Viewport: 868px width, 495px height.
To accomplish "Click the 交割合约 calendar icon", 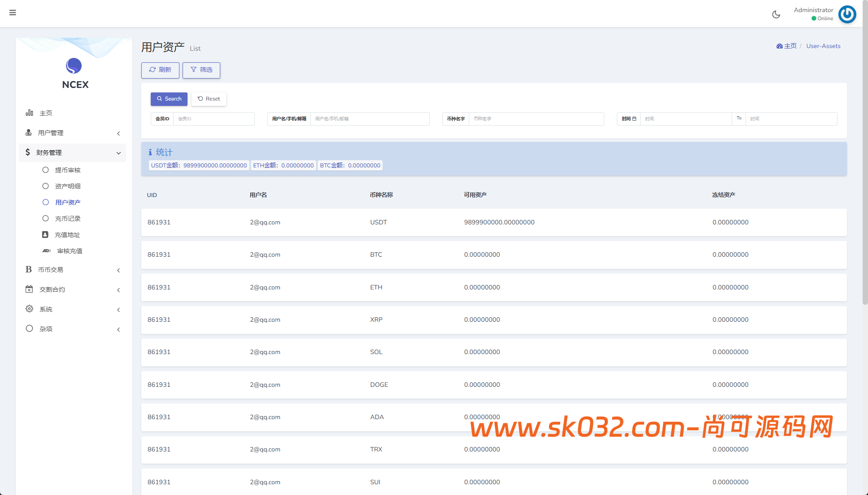I will [x=29, y=289].
